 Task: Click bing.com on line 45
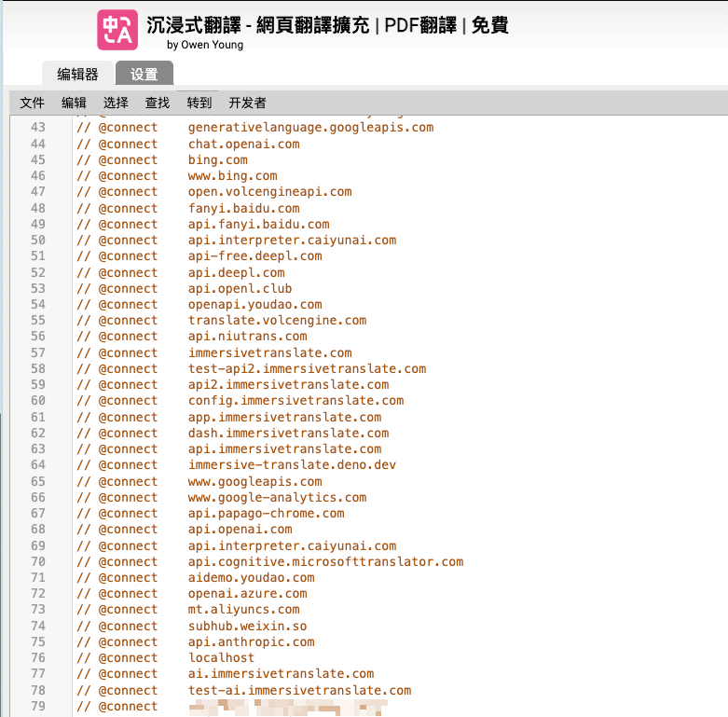click(x=218, y=160)
